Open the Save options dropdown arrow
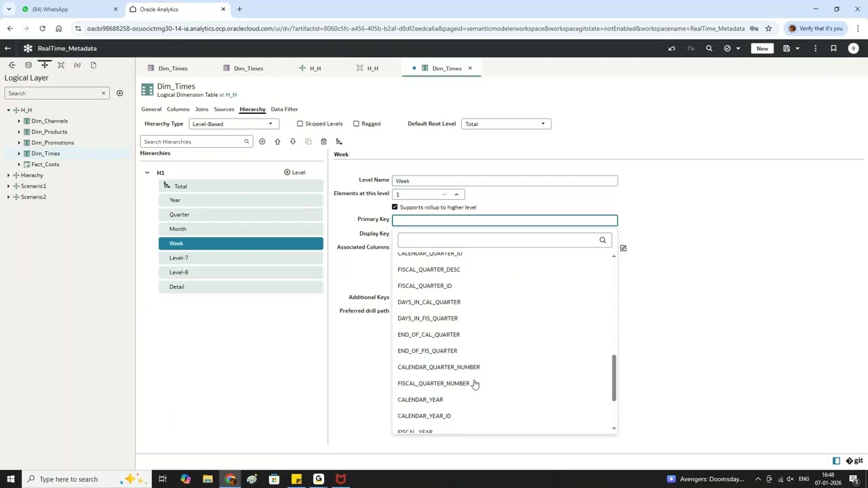 point(797,48)
